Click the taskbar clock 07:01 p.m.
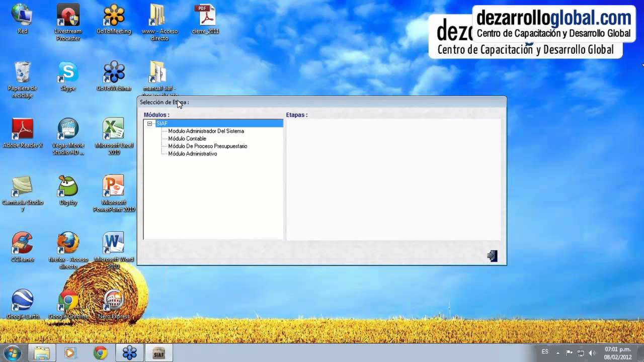Viewport: 644px width, 362px height. [618, 353]
